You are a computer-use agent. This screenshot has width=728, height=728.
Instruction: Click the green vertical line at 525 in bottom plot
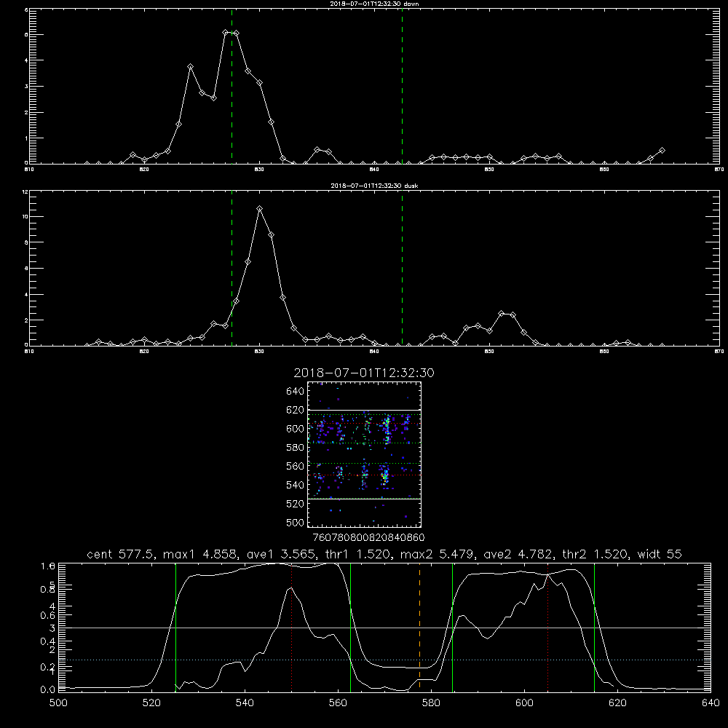[175, 628]
